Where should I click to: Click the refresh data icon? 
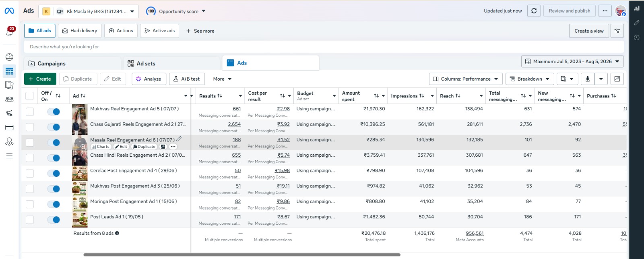(x=534, y=11)
